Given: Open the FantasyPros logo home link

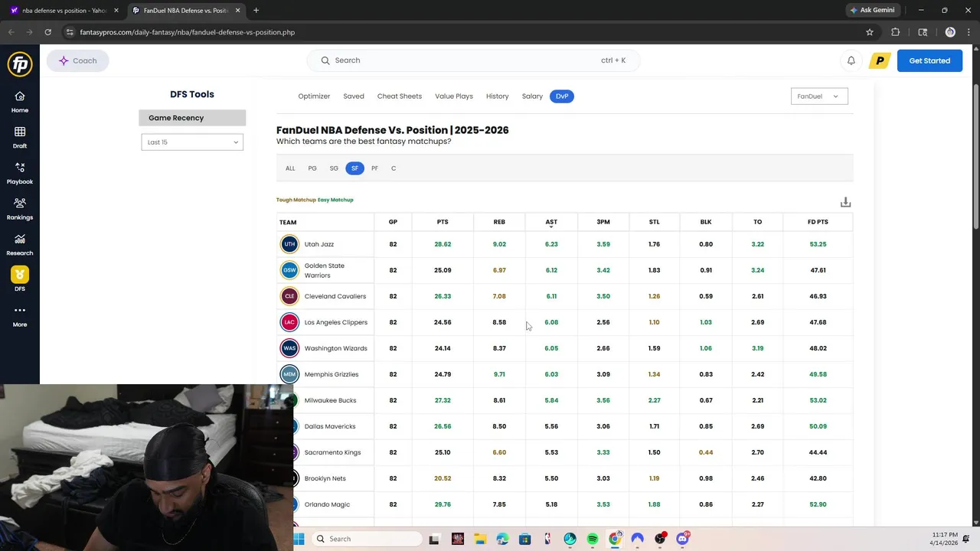Looking at the screenshot, I should pos(20,64).
